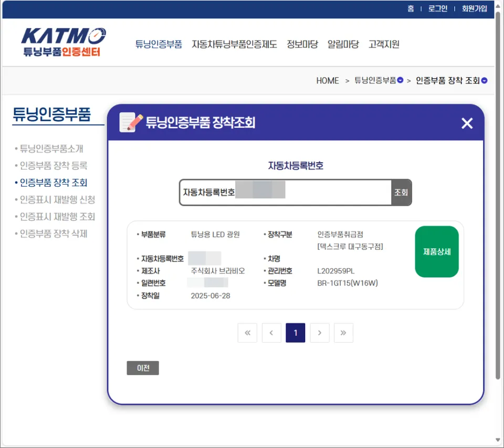Click the 회원가입 link
This screenshot has width=504, height=448.
(475, 8)
